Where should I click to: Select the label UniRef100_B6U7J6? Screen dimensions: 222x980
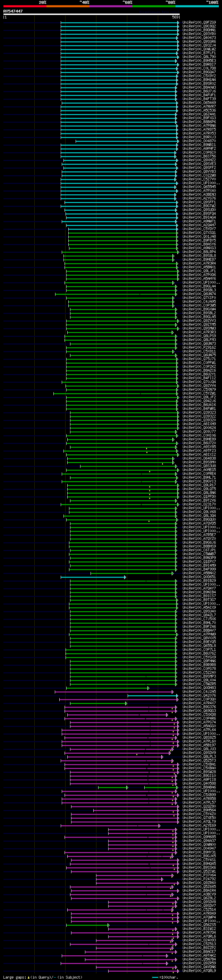[199, 91]
